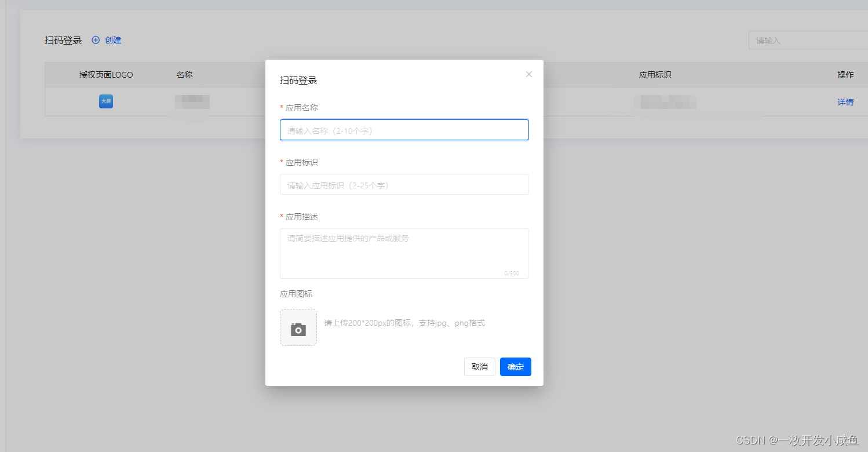Click the 应用标识 column header in the table
The width and height of the screenshot is (868, 452).
point(655,75)
